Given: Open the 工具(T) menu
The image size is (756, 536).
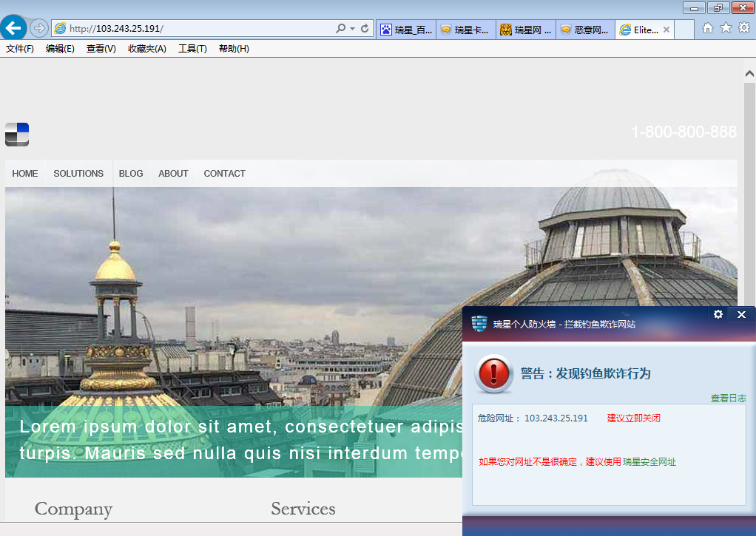Looking at the screenshot, I should pyautogui.click(x=192, y=49).
